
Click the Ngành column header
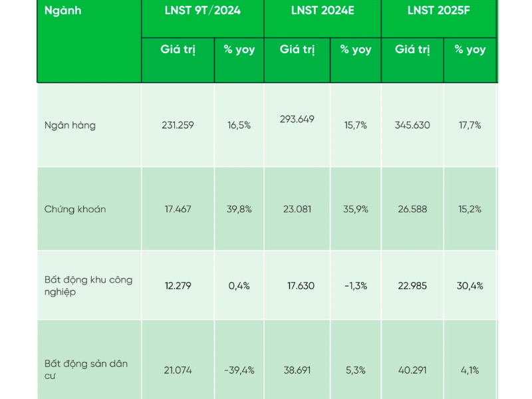[x=89, y=41]
